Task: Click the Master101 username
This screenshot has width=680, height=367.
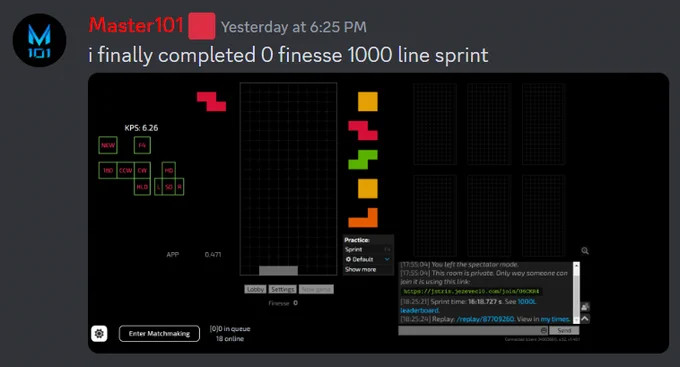Action: tap(136, 26)
